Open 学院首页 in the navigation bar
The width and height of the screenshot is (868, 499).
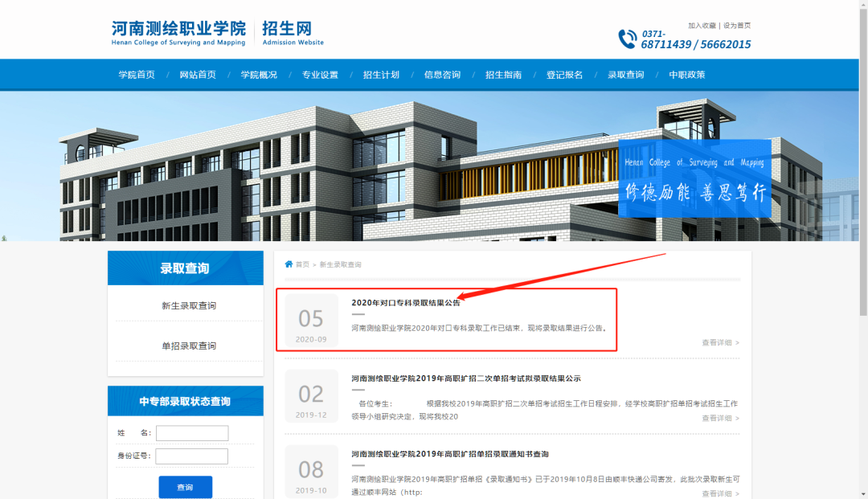point(136,75)
